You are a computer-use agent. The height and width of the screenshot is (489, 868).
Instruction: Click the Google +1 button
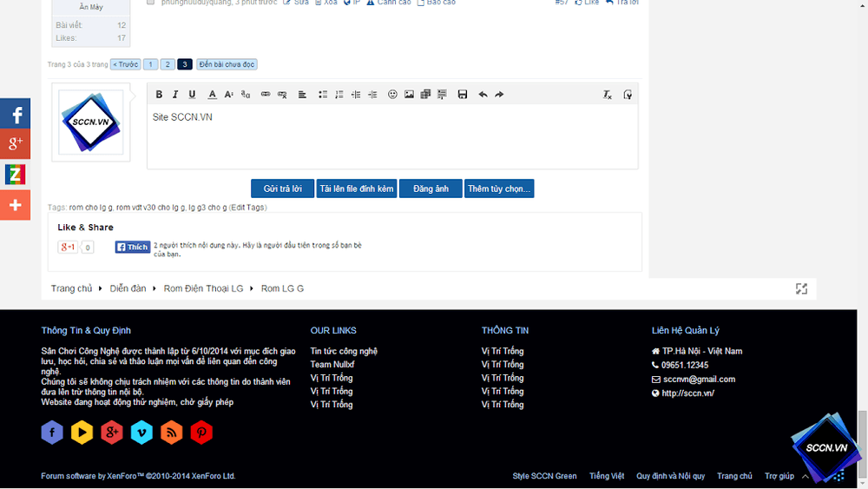pos(68,247)
